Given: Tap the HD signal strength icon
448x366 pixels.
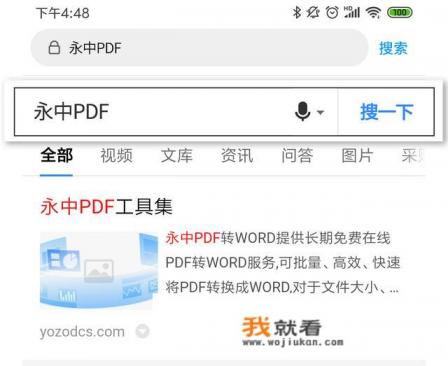Looking at the screenshot, I should [x=352, y=12].
